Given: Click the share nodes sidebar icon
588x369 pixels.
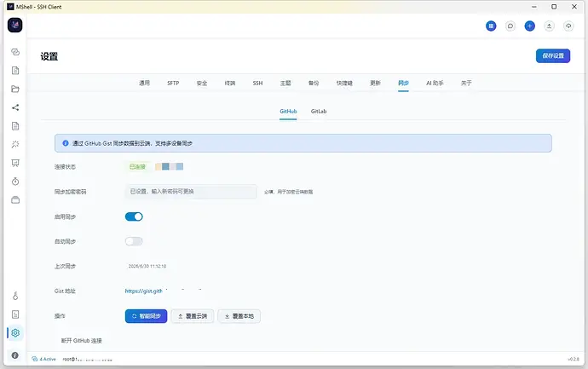Looking at the screenshot, I should pos(15,107).
